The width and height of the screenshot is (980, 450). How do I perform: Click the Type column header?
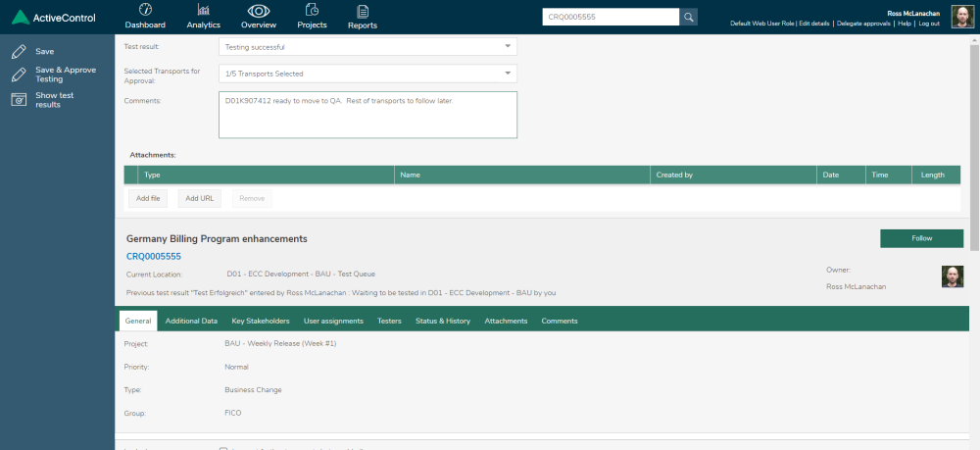pos(266,175)
